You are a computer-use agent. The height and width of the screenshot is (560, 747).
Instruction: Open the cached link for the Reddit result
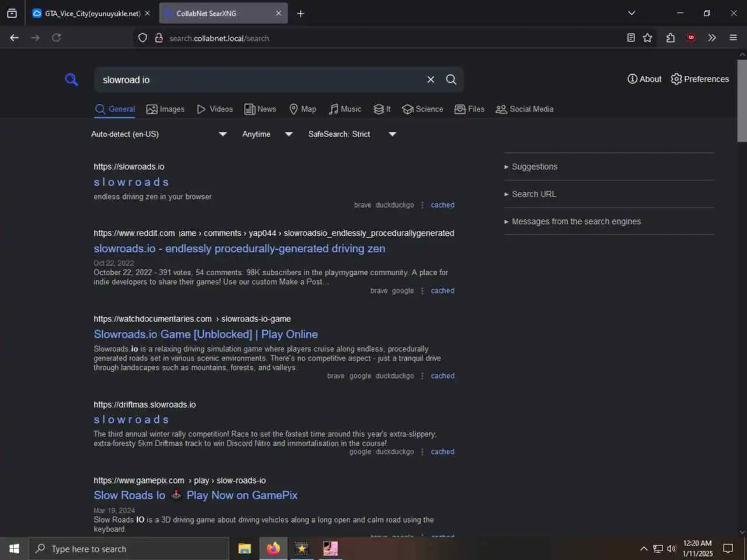[442, 290]
